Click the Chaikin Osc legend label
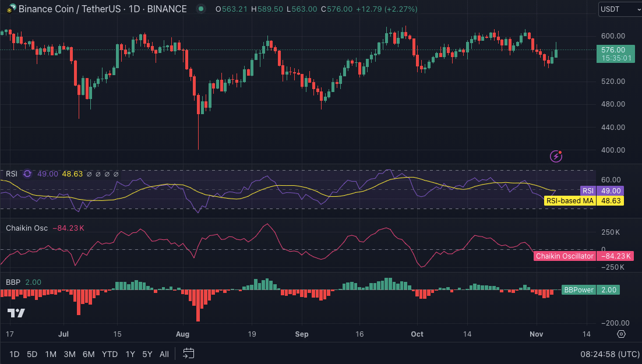This screenshot has width=642, height=364. [x=26, y=228]
